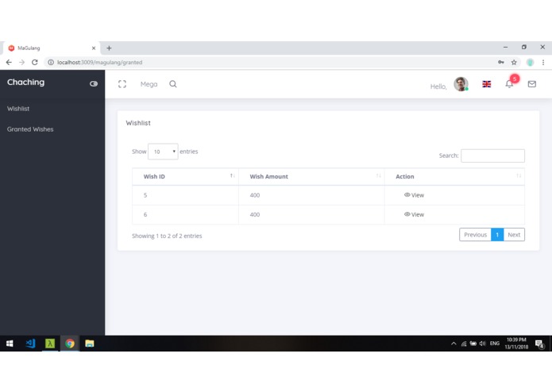The width and height of the screenshot is (552, 392).
Task: Show hidden system tray icons
Action: (454, 344)
